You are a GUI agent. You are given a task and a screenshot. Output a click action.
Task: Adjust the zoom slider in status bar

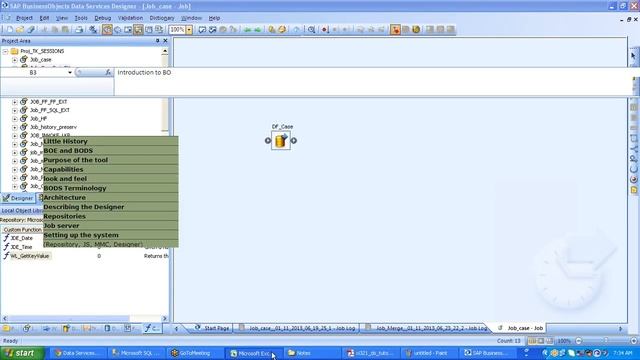pyautogui.click(x=606, y=340)
